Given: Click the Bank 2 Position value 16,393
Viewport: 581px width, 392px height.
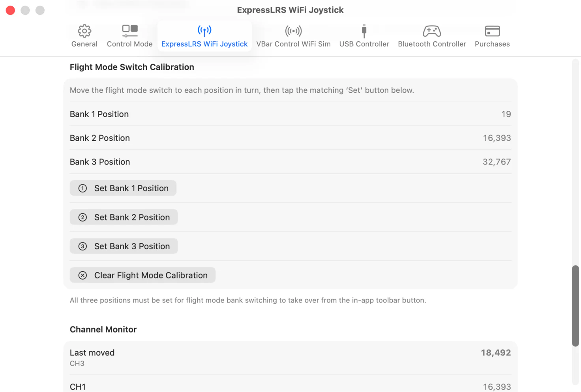Looking at the screenshot, I should coord(497,138).
